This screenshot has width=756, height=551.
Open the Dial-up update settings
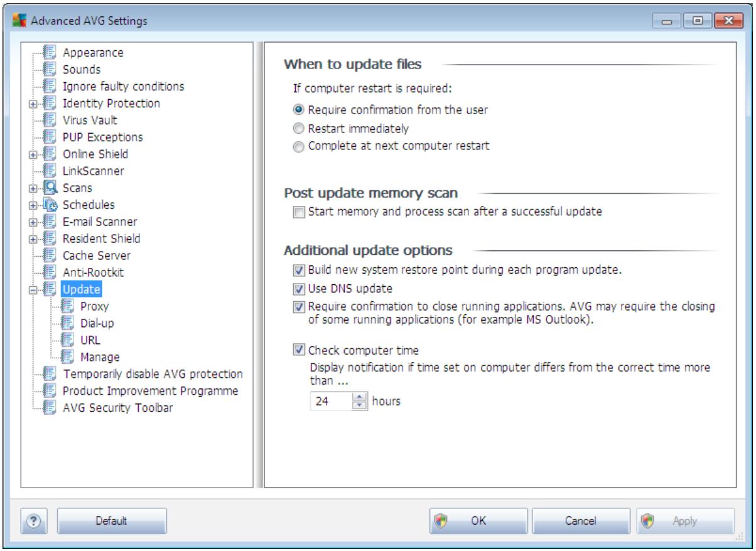(x=97, y=323)
